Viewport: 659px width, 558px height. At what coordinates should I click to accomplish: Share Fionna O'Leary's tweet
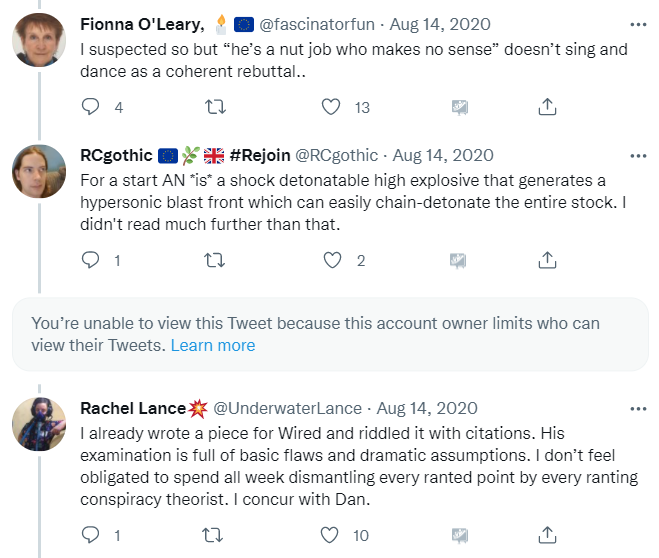(x=547, y=107)
